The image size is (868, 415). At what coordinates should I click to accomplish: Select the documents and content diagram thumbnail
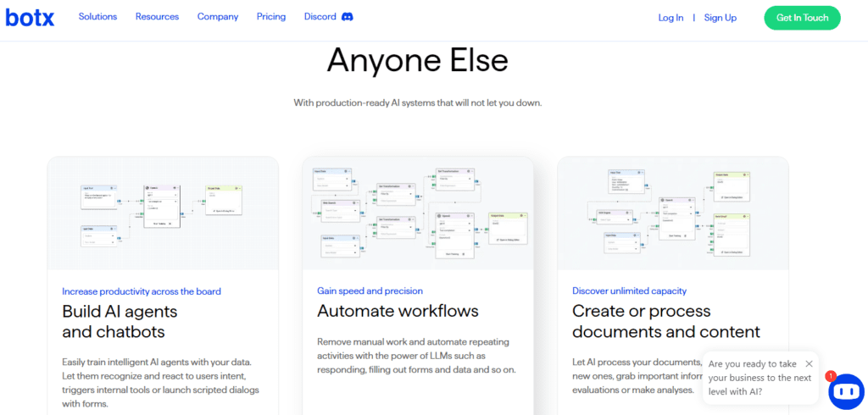(x=673, y=213)
